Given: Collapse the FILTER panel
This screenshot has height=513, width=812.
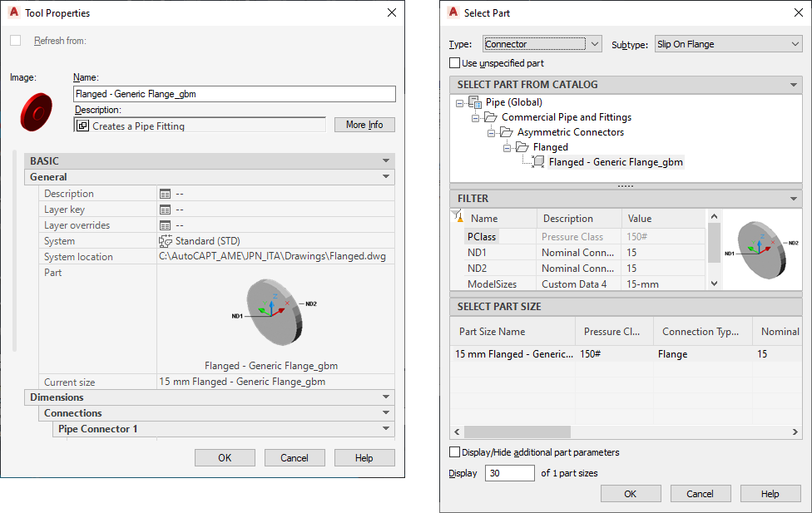Looking at the screenshot, I should click(x=794, y=199).
